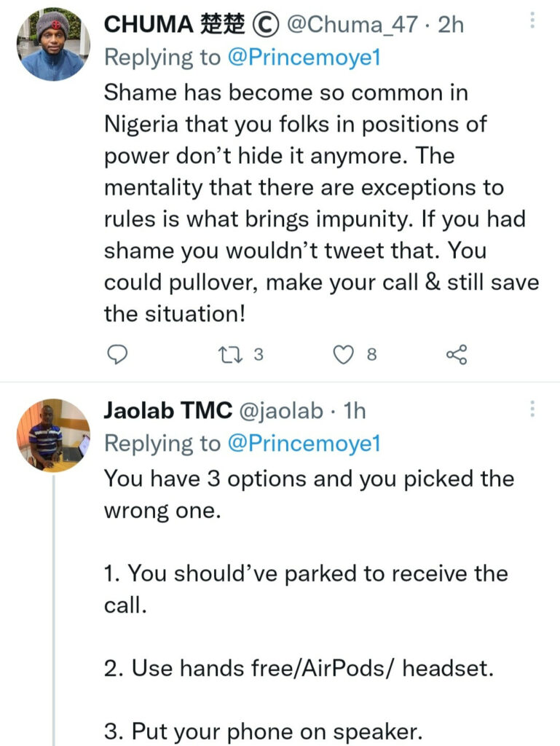Share CHUMA's tweet using the share icon
The height and width of the screenshot is (746, 560).
pos(456,355)
